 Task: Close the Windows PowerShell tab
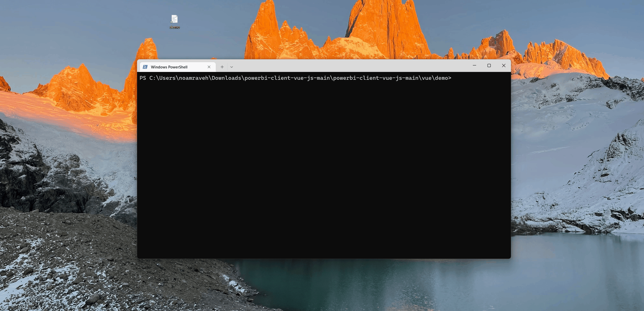click(x=209, y=67)
